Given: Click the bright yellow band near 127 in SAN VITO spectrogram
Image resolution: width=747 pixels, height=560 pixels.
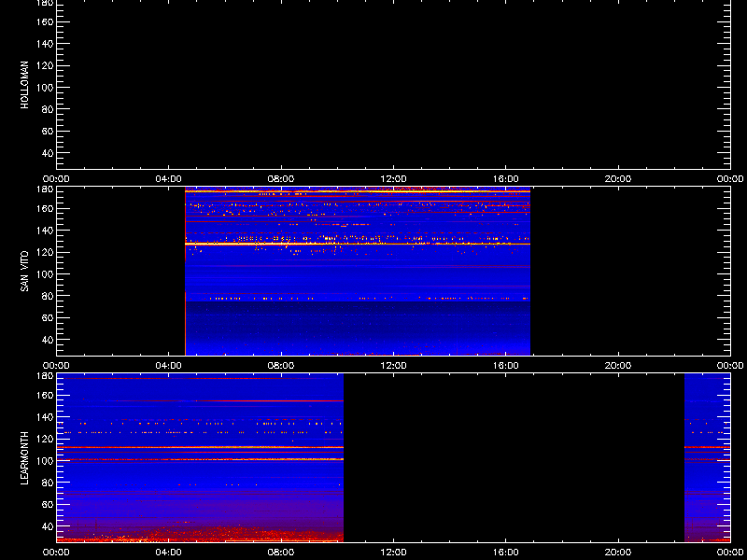Looking at the screenshot, I should pos(358,244).
